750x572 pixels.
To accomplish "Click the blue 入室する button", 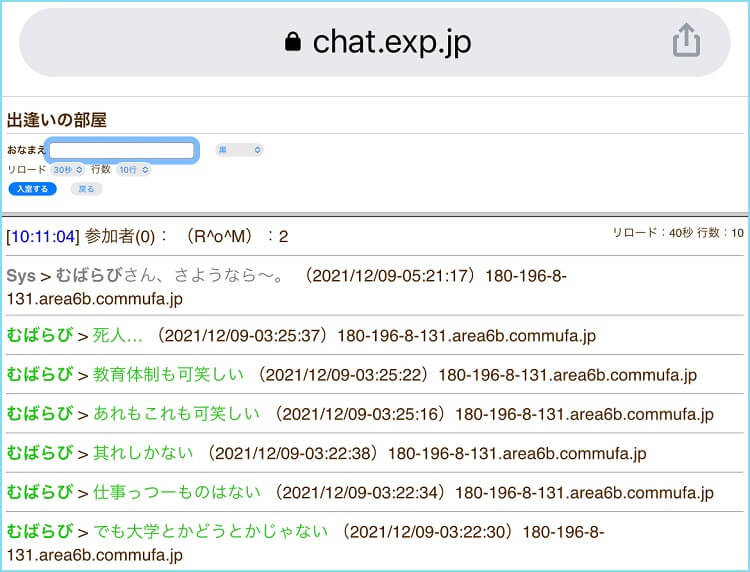I will coord(33,189).
